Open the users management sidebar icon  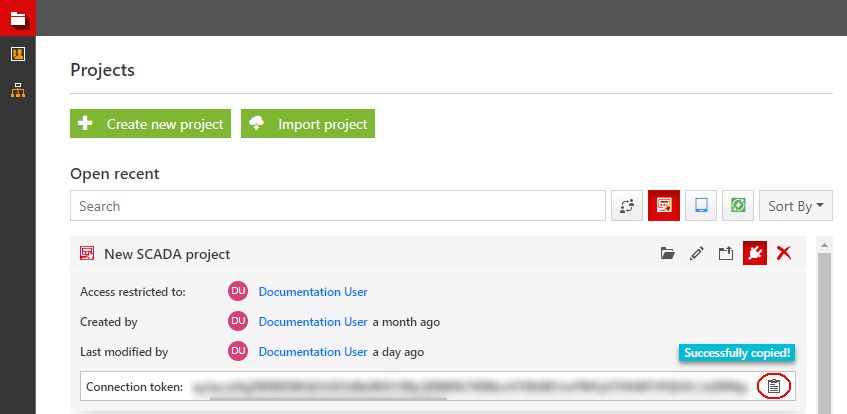[x=18, y=54]
